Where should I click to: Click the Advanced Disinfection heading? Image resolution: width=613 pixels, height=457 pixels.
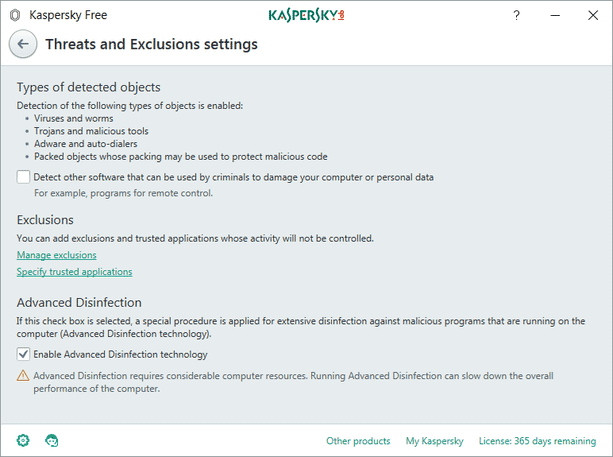pos(79,303)
